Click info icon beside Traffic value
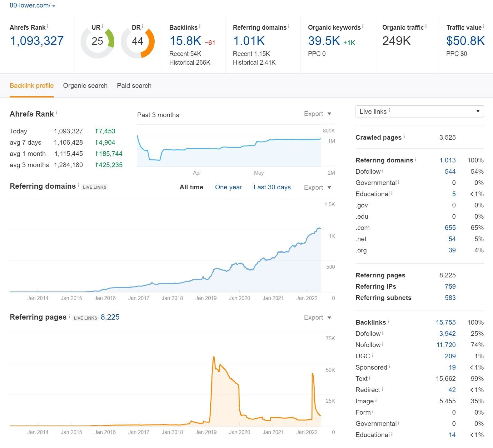493x448 pixels. coord(484,27)
